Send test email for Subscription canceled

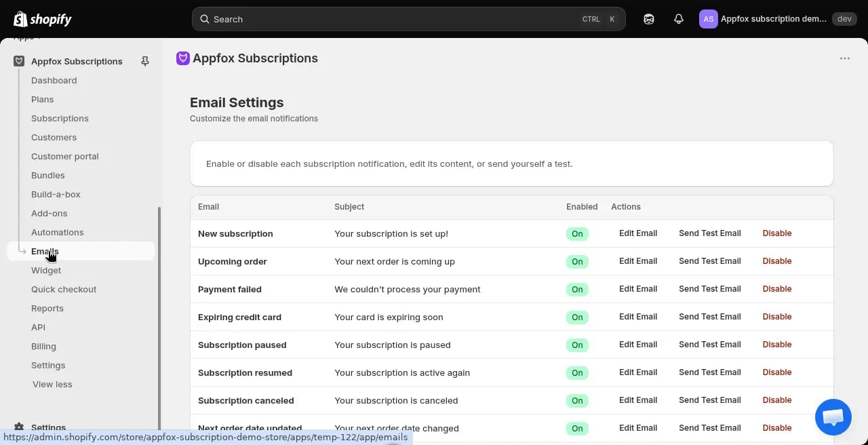(x=710, y=400)
